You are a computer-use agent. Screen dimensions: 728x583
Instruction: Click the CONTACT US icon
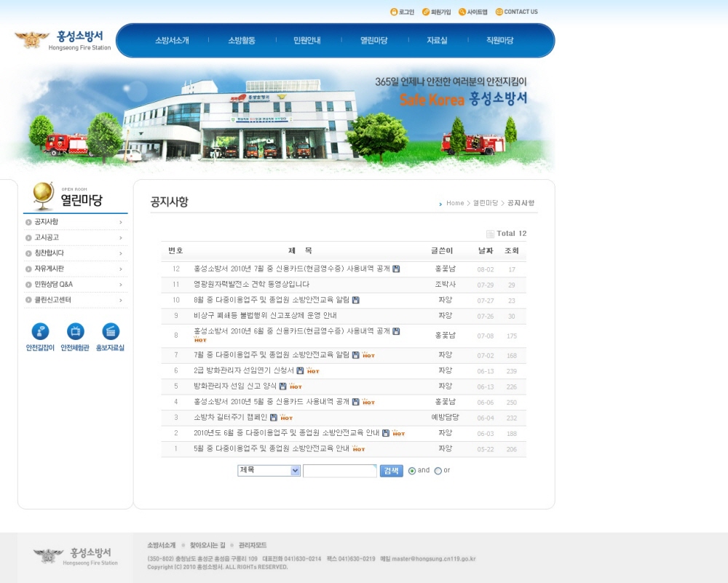[x=499, y=12]
